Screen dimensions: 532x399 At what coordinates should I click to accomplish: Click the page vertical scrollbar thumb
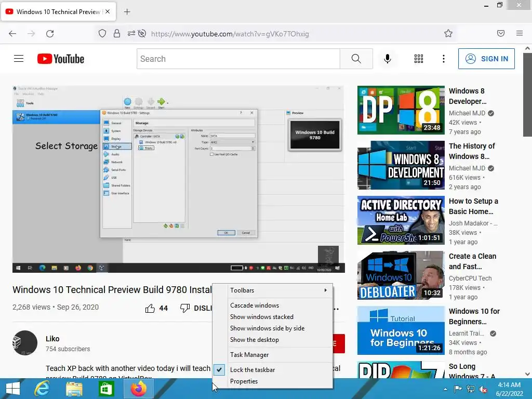click(x=527, y=94)
